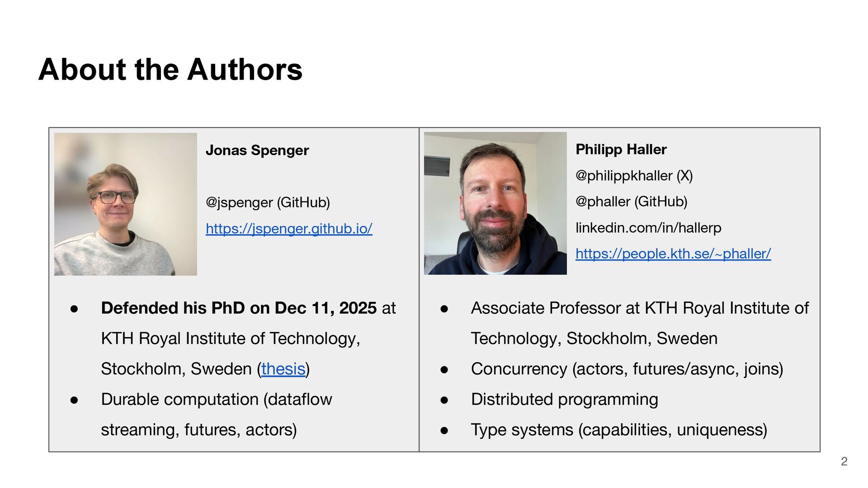Click the Type systems bullet
Viewport: 868px width, 488px height.
pyautogui.click(x=619, y=430)
